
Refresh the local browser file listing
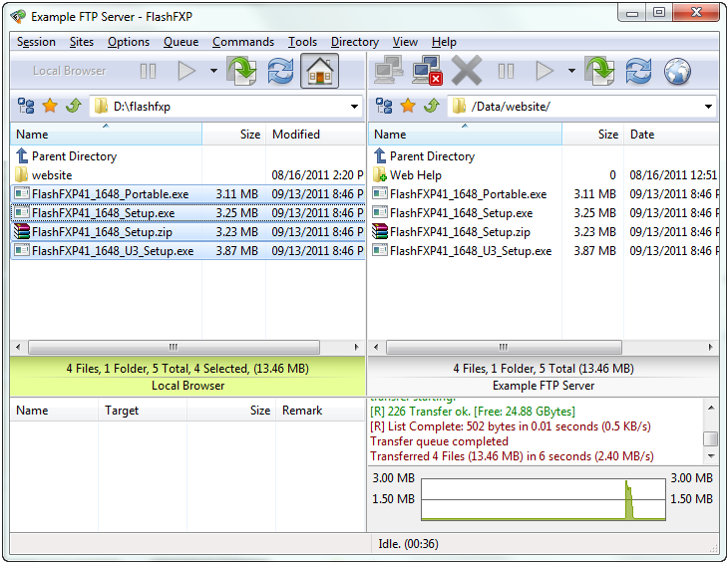pyautogui.click(x=280, y=72)
